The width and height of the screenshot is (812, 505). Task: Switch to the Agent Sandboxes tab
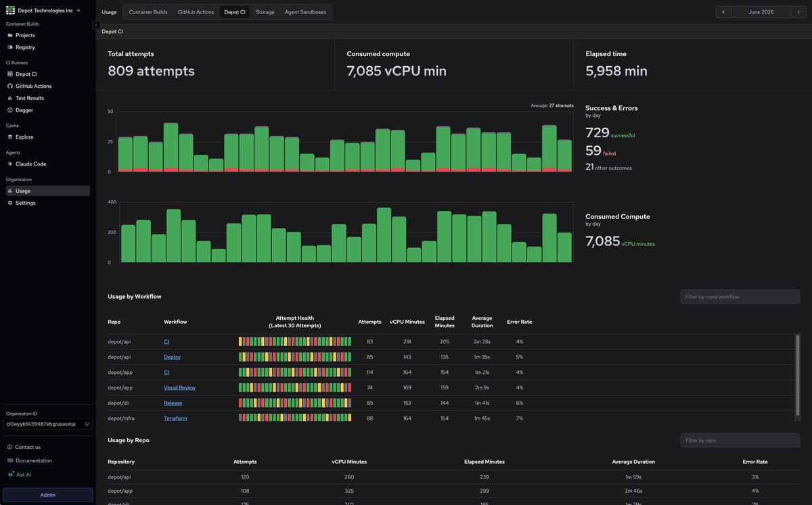(306, 12)
